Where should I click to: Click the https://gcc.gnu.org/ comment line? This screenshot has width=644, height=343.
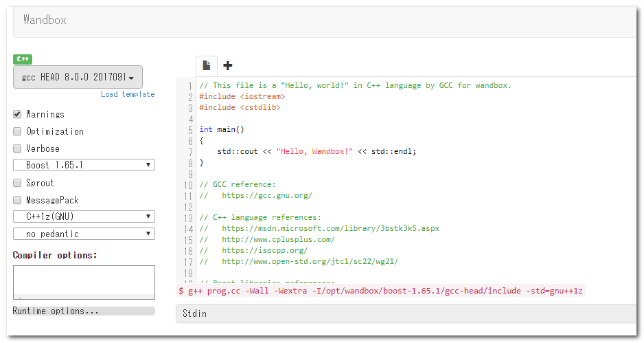tap(256, 195)
